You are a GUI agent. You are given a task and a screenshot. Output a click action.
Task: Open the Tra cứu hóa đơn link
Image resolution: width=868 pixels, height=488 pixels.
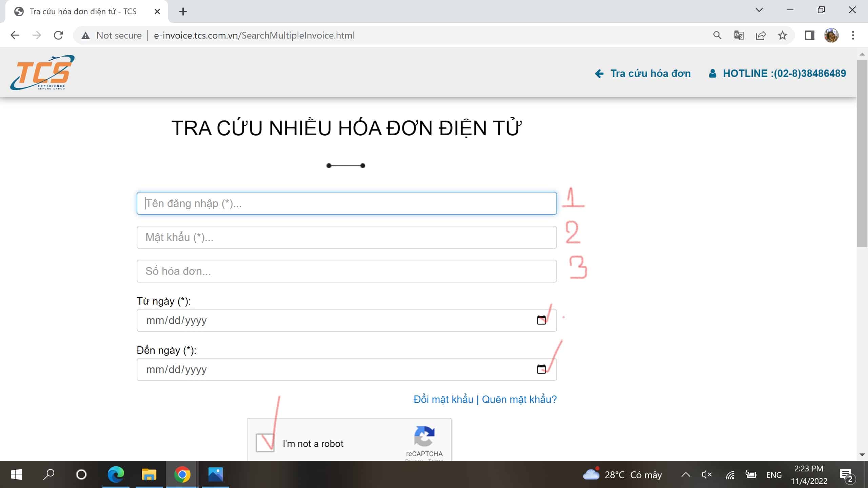[x=643, y=73]
